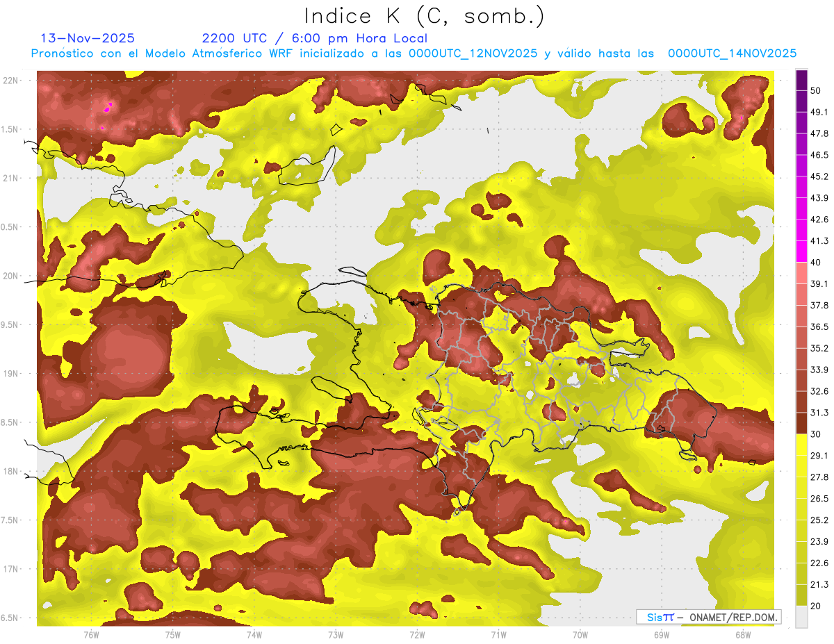Click the color scale value "23.9"
Image resolution: width=834 pixels, height=644 pixels.
(819, 542)
